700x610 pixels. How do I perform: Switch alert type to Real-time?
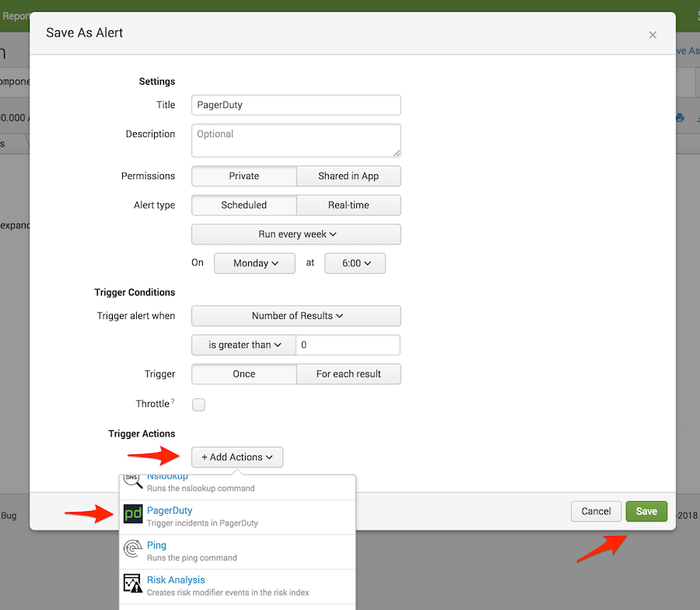pos(348,205)
